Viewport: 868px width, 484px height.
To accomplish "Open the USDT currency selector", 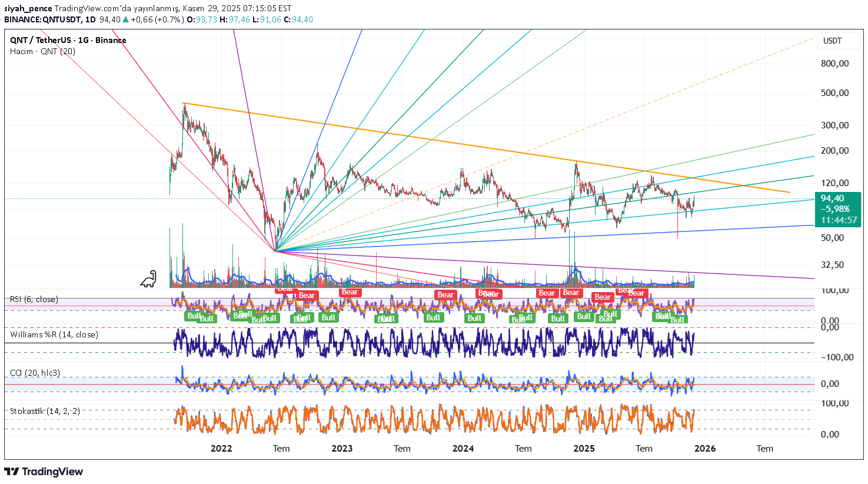I will [x=832, y=41].
